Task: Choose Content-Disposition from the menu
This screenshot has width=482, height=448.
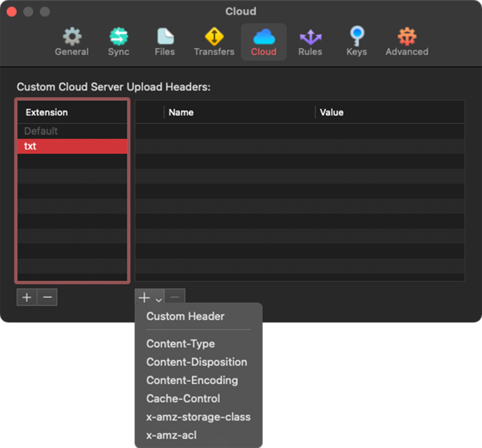Action: tap(199, 362)
